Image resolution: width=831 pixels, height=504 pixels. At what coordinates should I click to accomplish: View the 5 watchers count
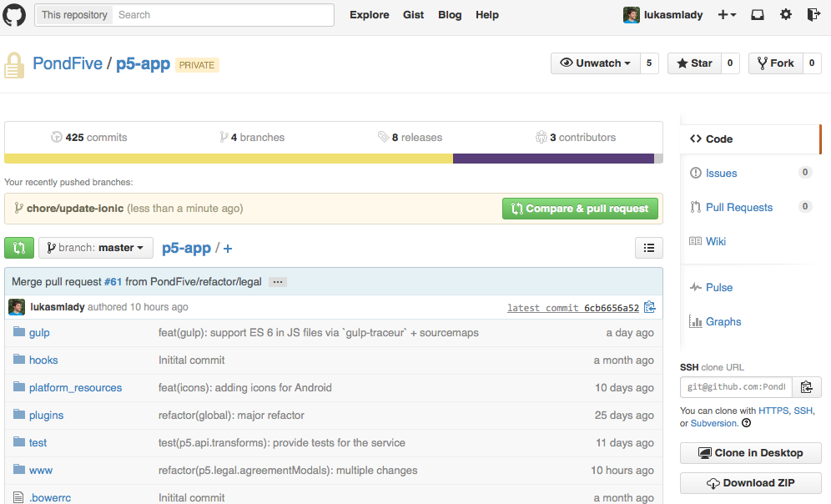click(649, 63)
